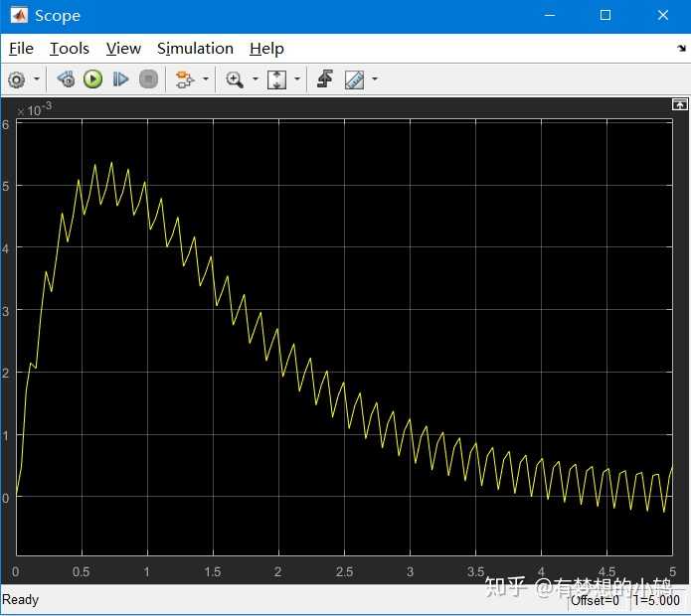Image resolution: width=691 pixels, height=616 pixels.
Task: Open the File menu
Action: pos(21,49)
